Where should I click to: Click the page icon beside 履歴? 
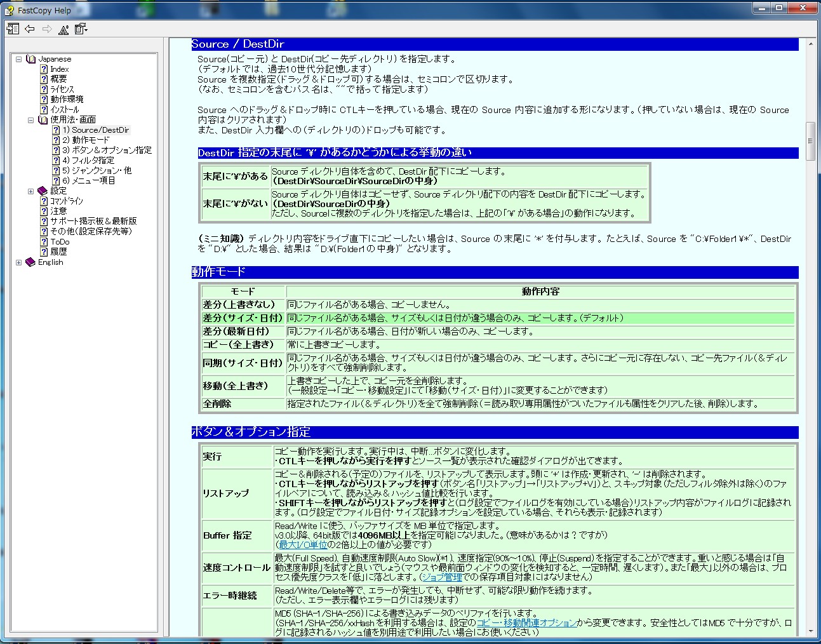pyautogui.click(x=44, y=252)
